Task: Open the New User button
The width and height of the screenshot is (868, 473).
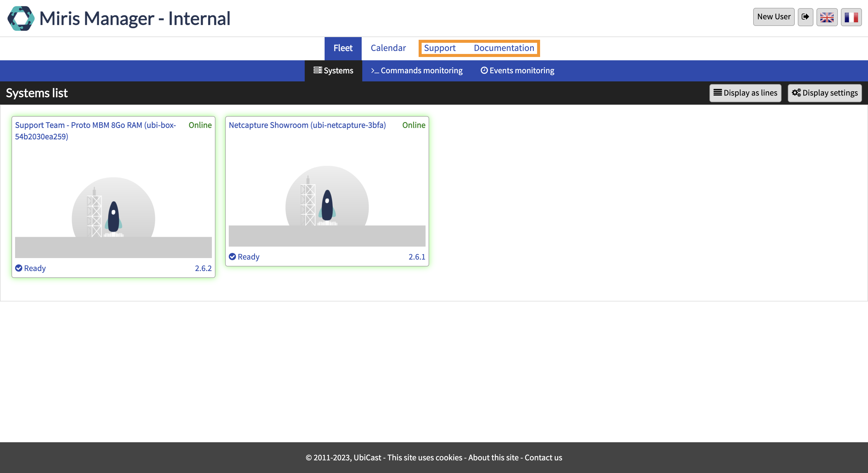Action: pyautogui.click(x=774, y=17)
